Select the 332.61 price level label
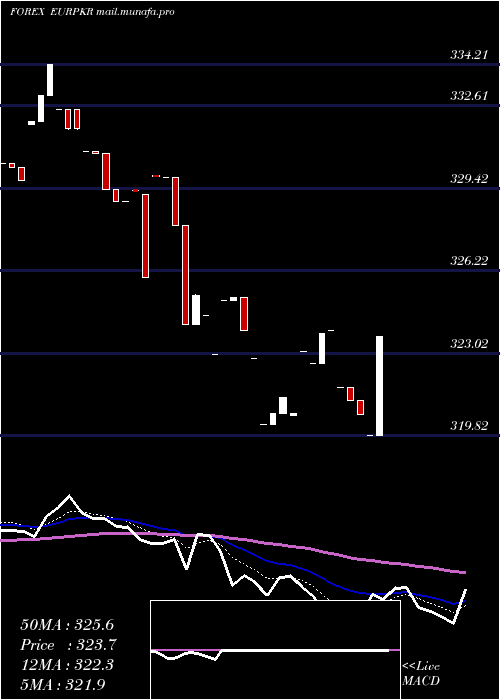The width and height of the screenshot is (500, 700). click(x=469, y=96)
